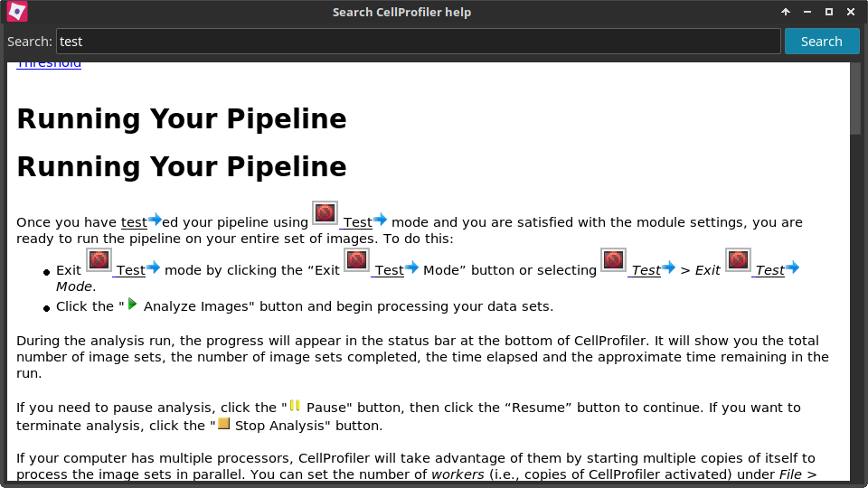Click the italic Test link before '> Exit'

pyautogui.click(x=646, y=270)
